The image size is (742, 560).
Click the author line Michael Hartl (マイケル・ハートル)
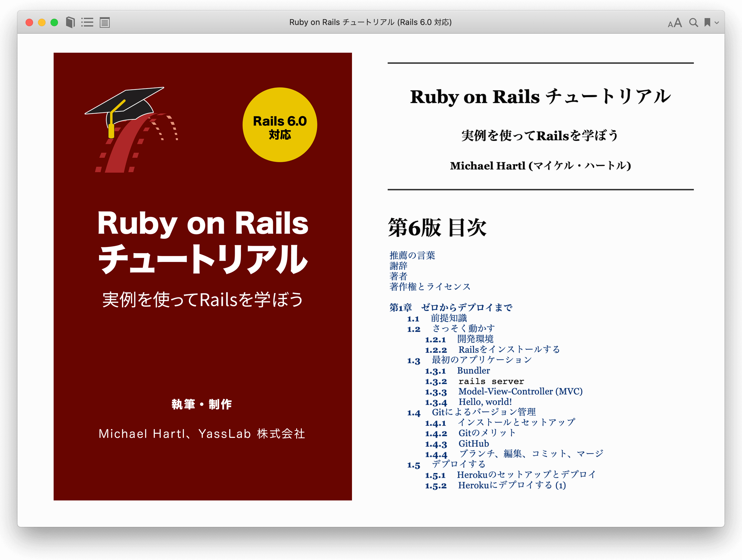(540, 166)
